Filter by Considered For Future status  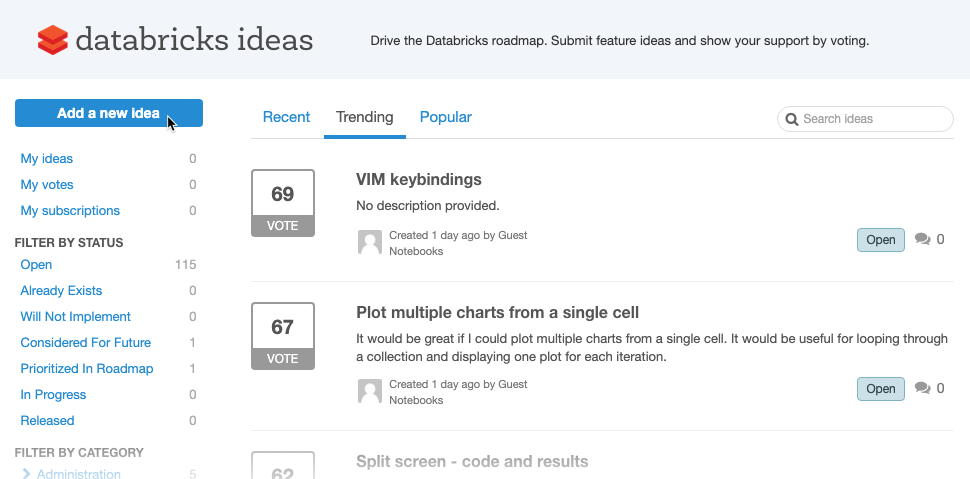pyautogui.click(x=86, y=343)
